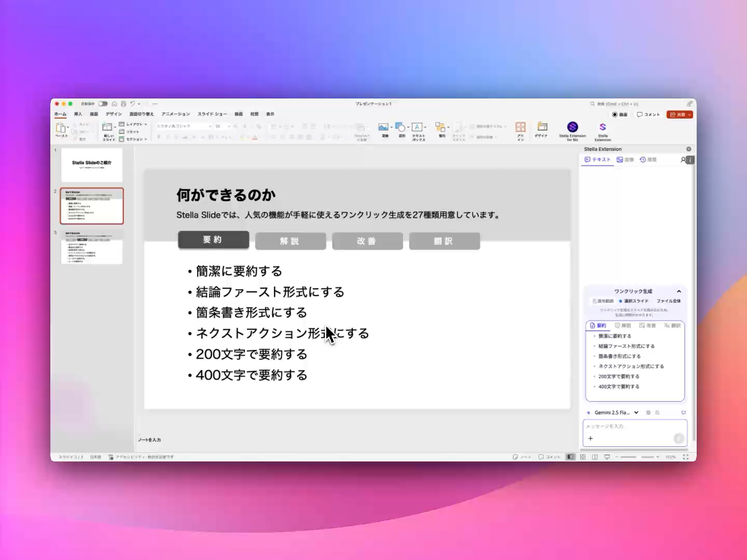Collapse the ワンクリック生成 section chevron

click(679, 291)
